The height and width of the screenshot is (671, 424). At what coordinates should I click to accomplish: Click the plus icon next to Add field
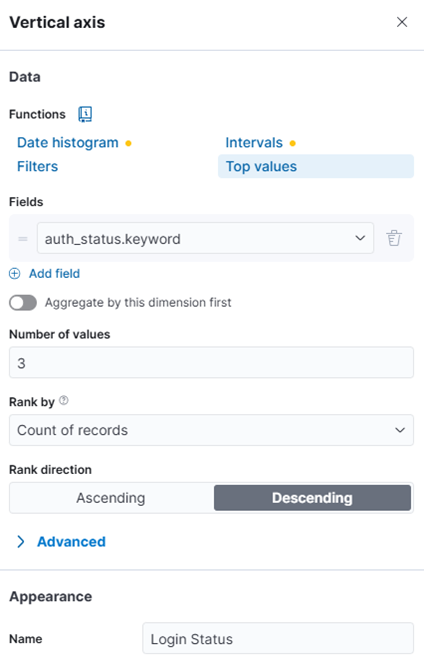coord(15,273)
